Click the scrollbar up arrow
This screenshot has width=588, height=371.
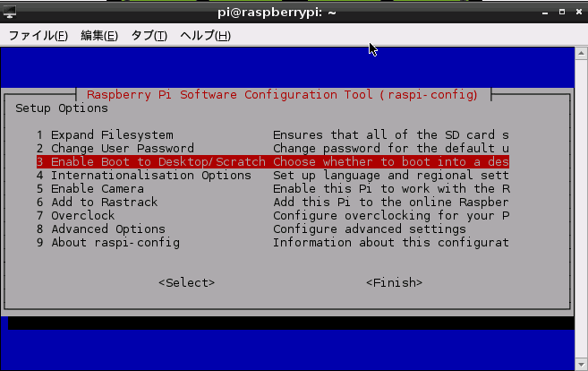581,54
